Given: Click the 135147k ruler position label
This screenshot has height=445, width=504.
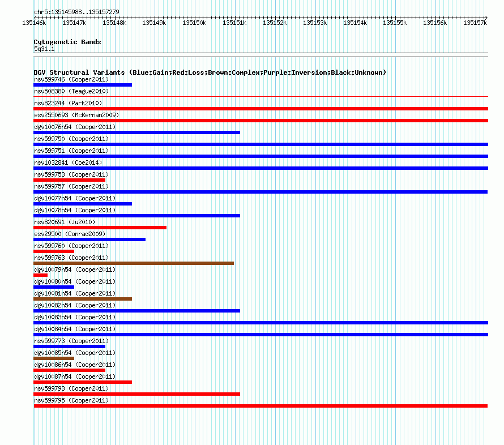Looking at the screenshot, I should [74, 23].
